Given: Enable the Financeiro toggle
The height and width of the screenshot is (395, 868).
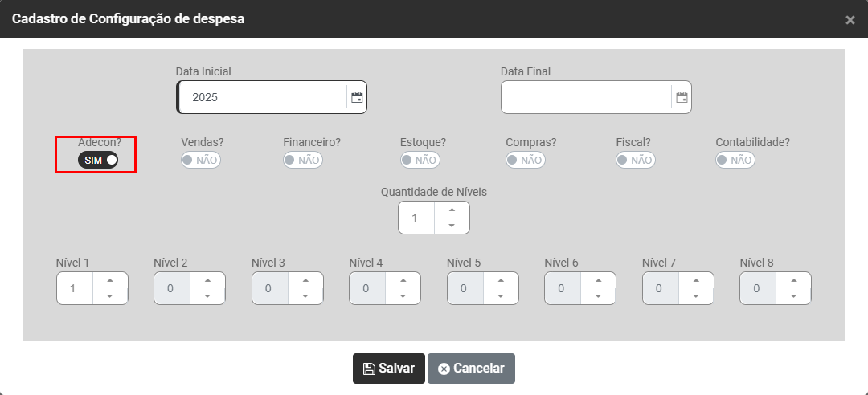Looking at the screenshot, I should pos(302,160).
